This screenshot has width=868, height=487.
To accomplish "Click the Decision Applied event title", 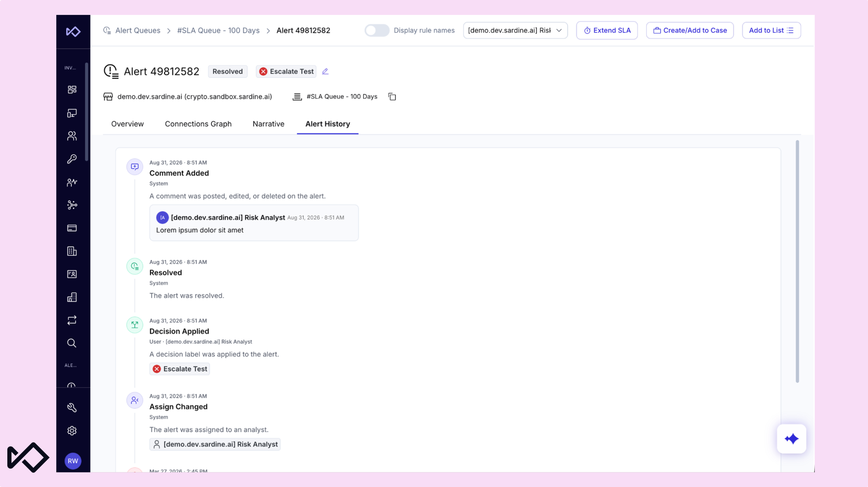I will (179, 331).
